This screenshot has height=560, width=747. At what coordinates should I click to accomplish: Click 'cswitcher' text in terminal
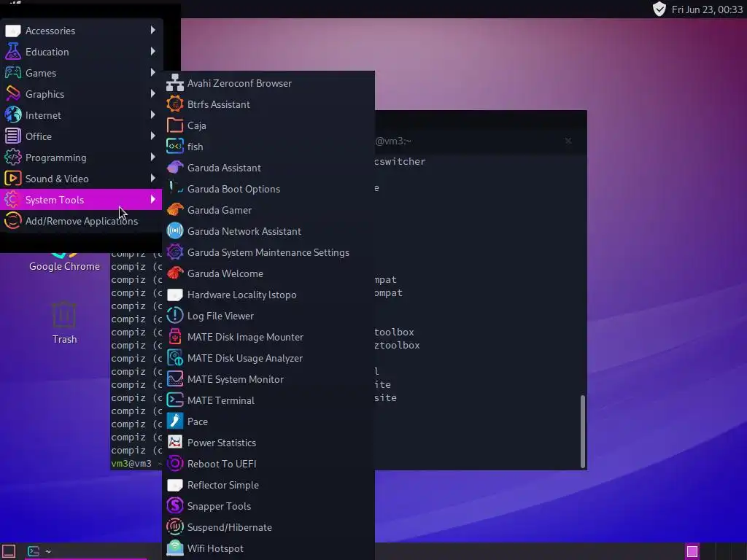[400, 161]
